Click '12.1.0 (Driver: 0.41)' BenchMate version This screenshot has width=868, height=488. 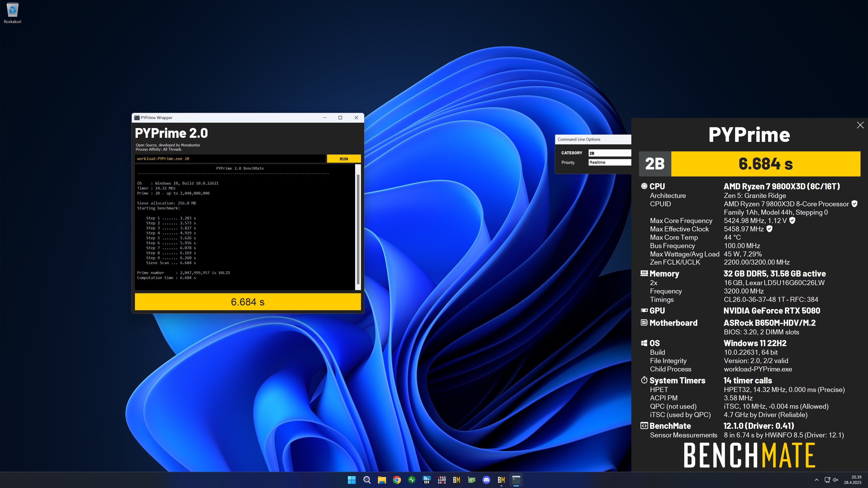pyautogui.click(x=759, y=426)
